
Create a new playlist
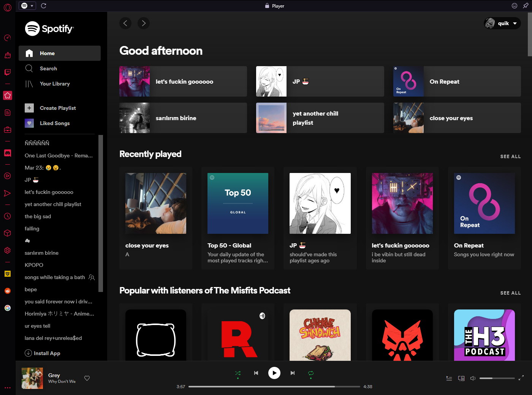(50, 108)
